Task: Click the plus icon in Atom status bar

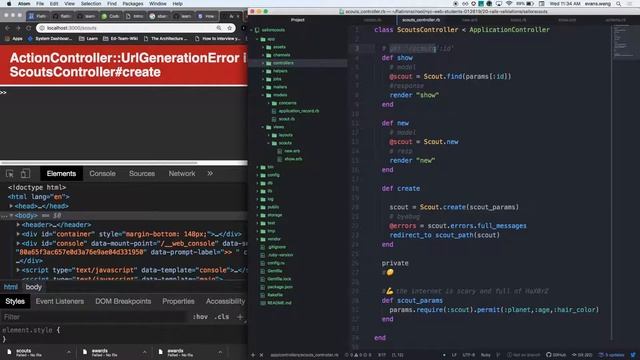Action: pos(253,355)
